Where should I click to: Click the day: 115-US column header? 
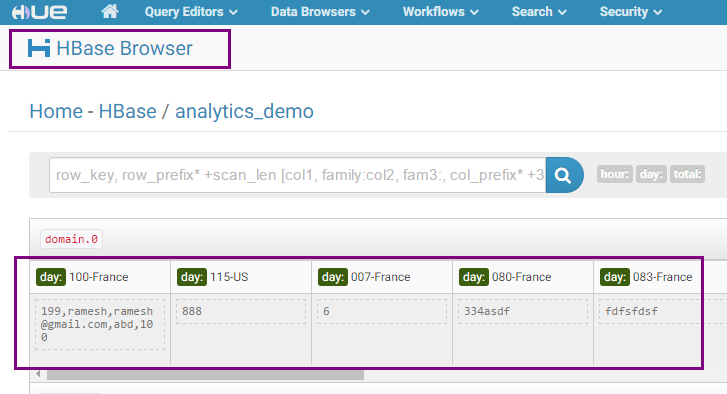(241, 277)
